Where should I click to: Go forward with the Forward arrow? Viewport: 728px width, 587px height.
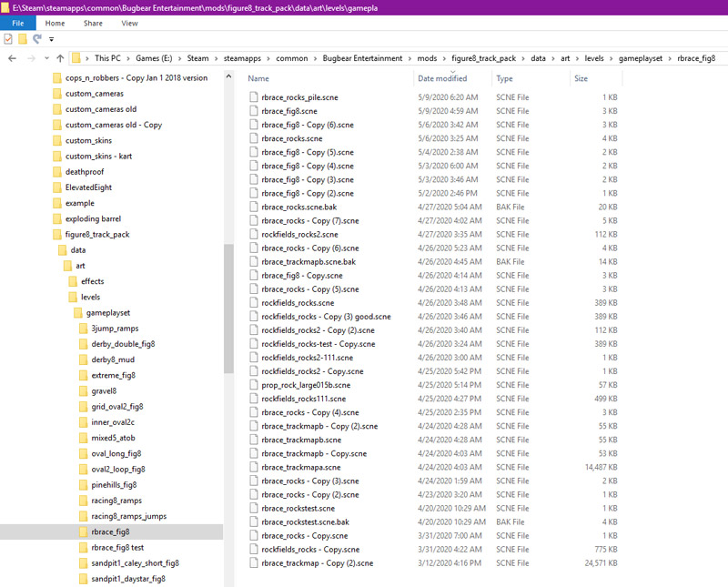pos(31,58)
